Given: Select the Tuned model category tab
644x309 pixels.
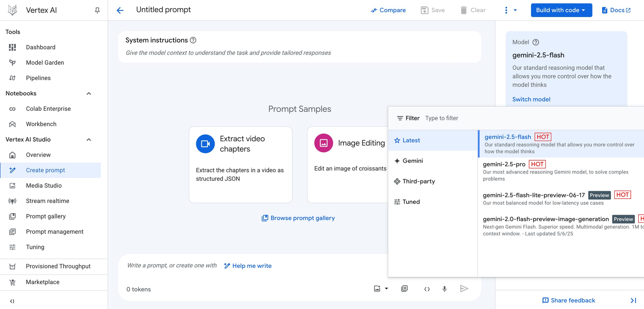Looking at the screenshot, I should pyautogui.click(x=433, y=202).
